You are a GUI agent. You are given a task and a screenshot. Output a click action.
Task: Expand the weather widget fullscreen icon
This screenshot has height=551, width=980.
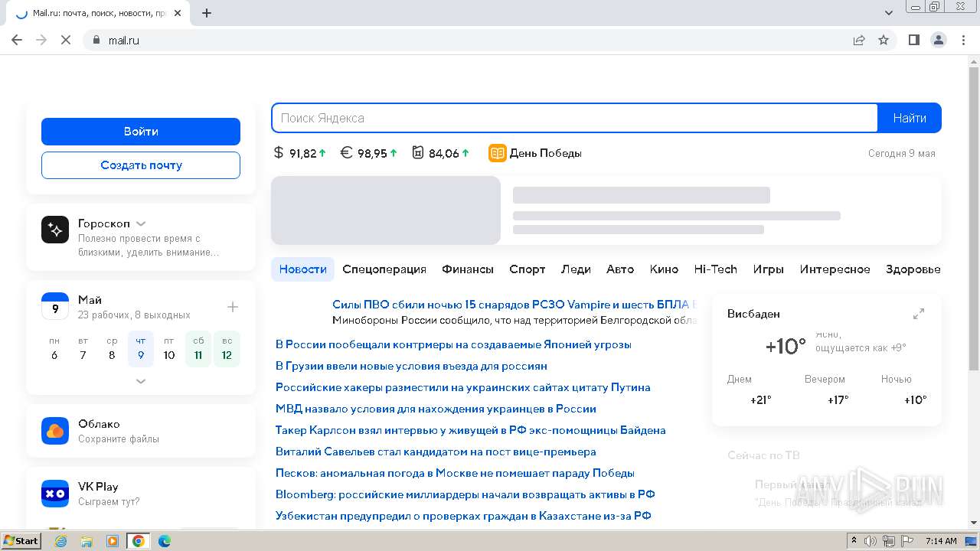(x=919, y=314)
